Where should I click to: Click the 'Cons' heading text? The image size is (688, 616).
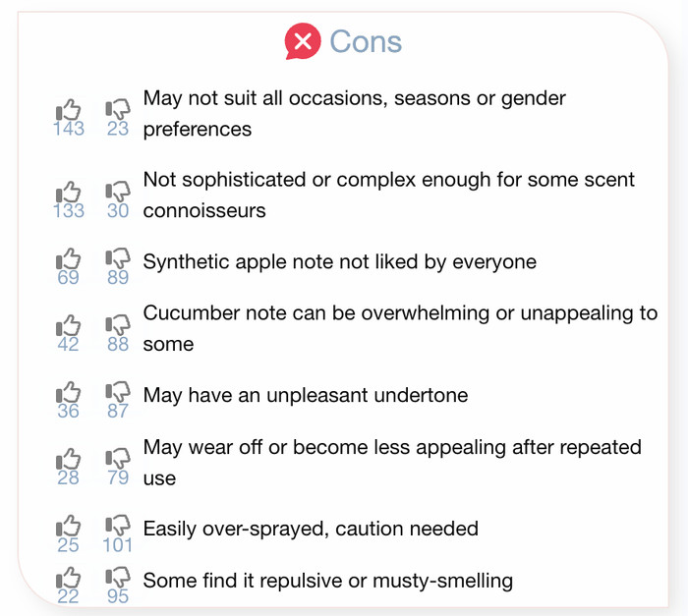pyautogui.click(x=366, y=41)
